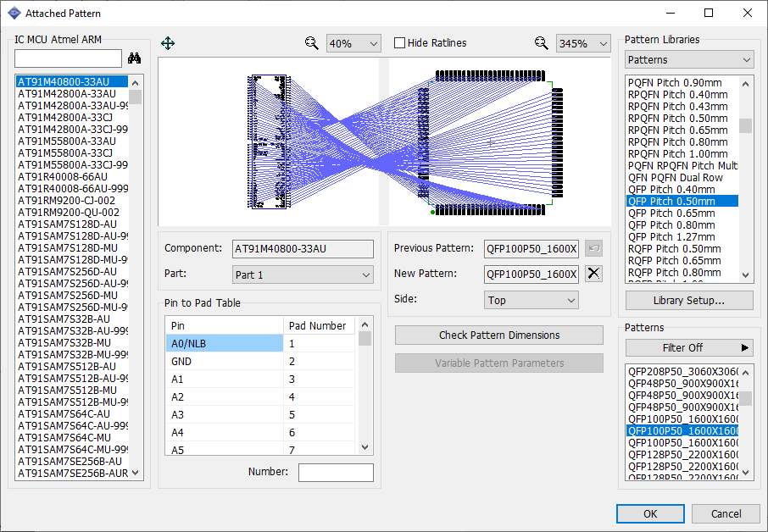Select AT91M42800A-33AU in component list
Screen dimensions: 768x532
[72, 93]
